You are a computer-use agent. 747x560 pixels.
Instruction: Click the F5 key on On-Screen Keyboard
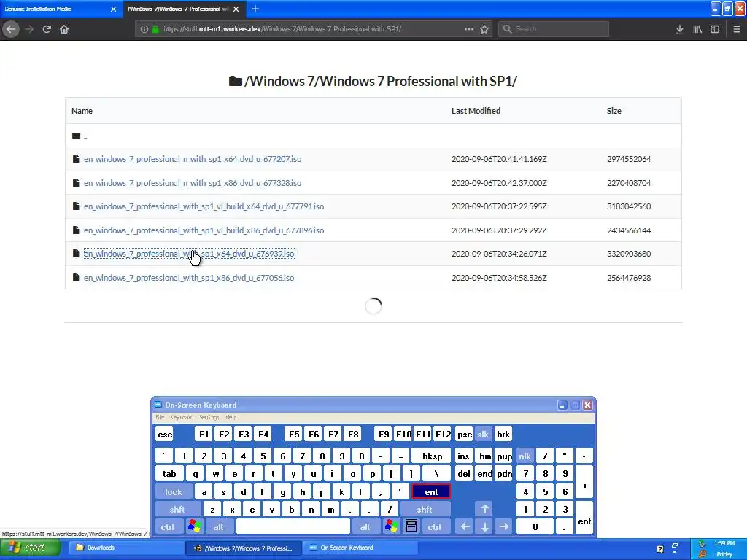tap(294, 435)
